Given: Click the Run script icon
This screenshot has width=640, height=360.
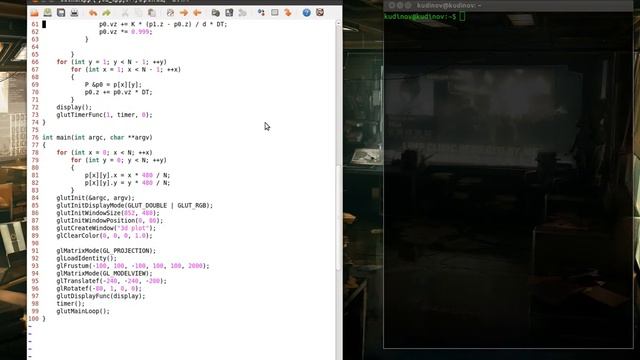Looking at the screenshot, I should [242, 13].
